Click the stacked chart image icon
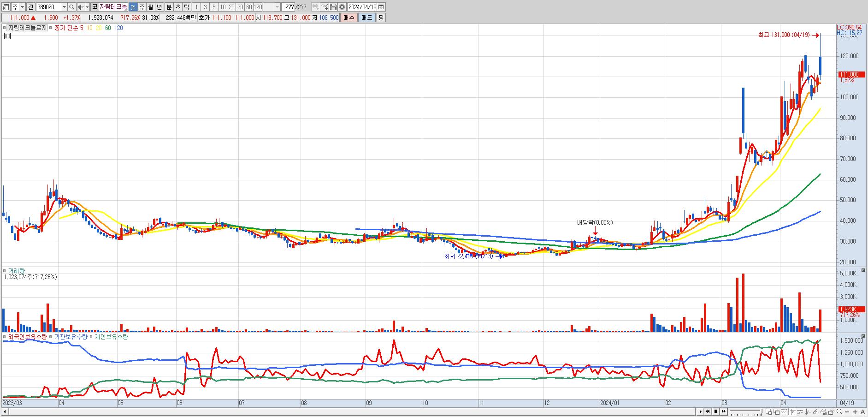This screenshot has height=417, width=868. point(831,411)
